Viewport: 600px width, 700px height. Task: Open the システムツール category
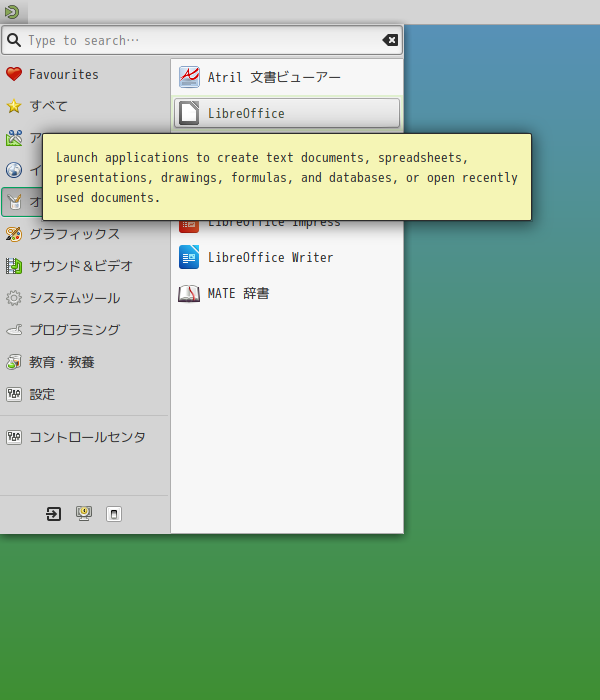(84, 298)
